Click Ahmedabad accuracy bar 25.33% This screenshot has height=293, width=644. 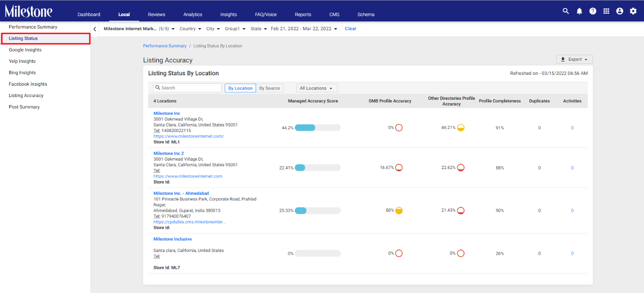pyautogui.click(x=318, y=210)
